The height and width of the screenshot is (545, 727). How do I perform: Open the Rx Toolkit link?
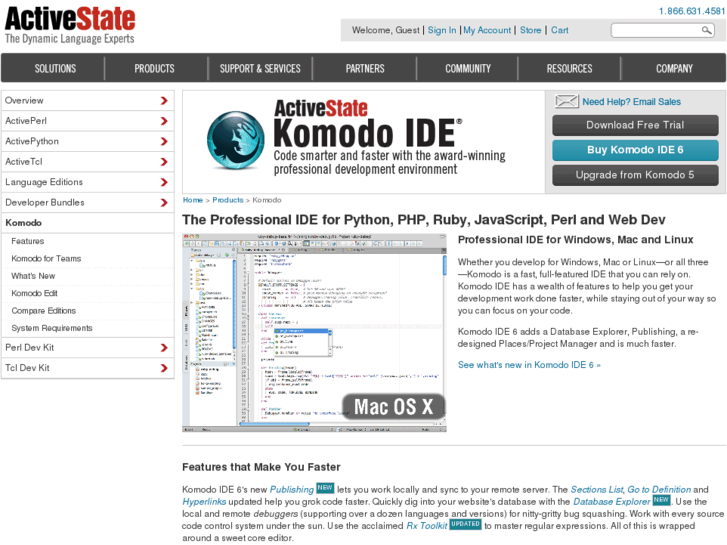[x=427, y=526]
